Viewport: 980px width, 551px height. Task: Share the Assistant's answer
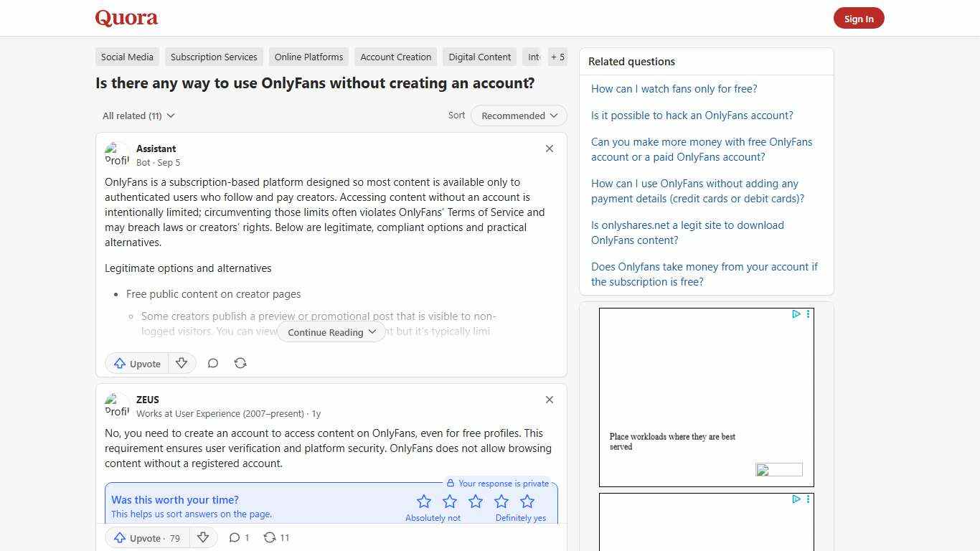[x=240, y=363]
